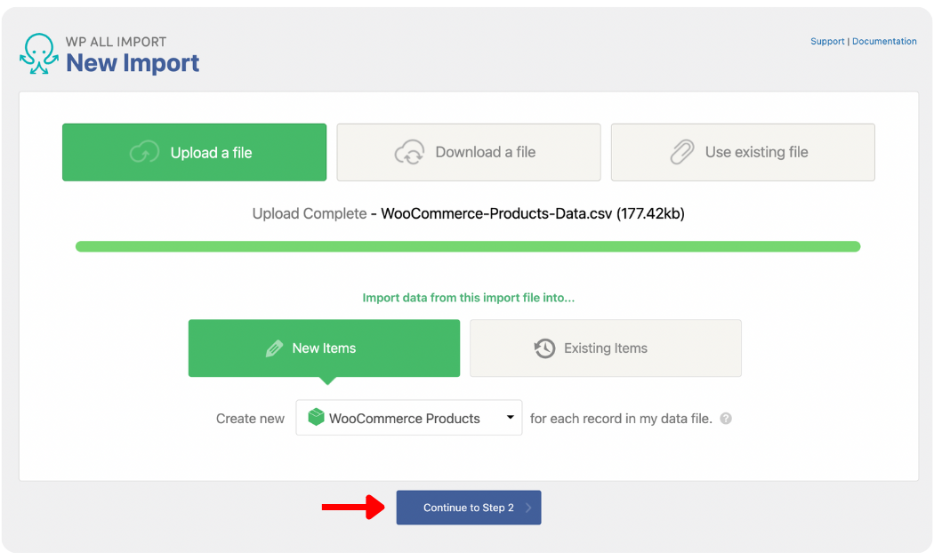Open the Documentation link
The image size is (934, 560).
[x=884, y=41]
